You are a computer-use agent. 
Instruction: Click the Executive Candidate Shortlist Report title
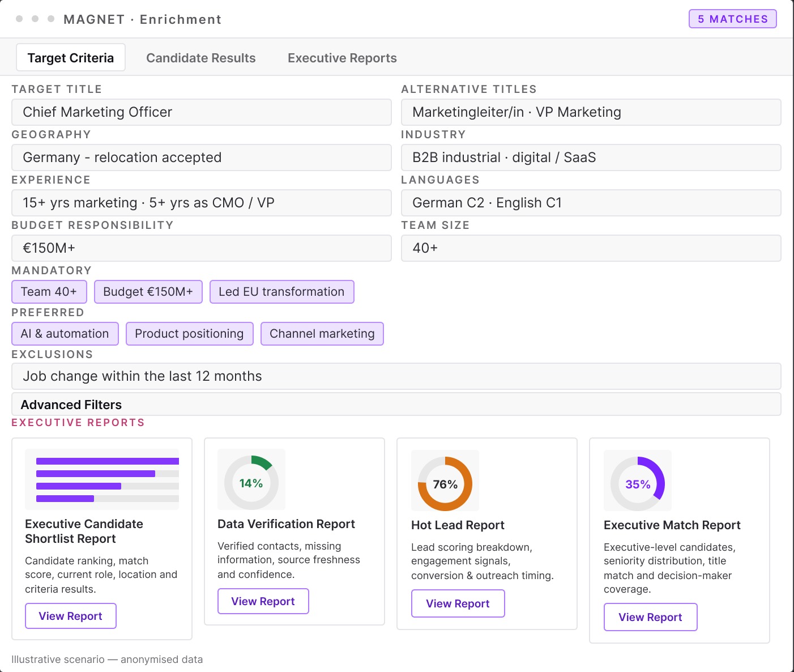[x=84, y=531]
